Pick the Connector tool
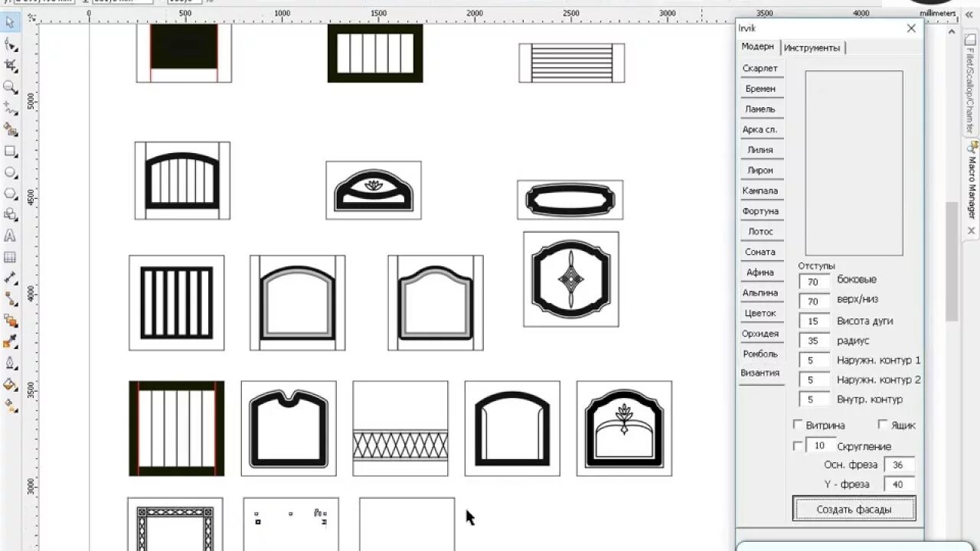The height and width of the screenshot is (551, 980). click(x=10, y=299)
